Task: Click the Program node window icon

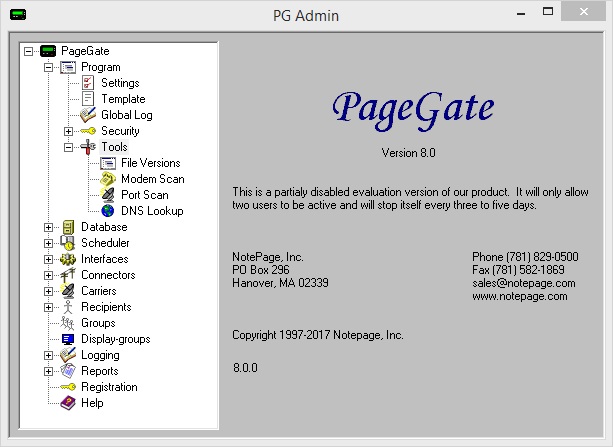Action: click(68, 67)
